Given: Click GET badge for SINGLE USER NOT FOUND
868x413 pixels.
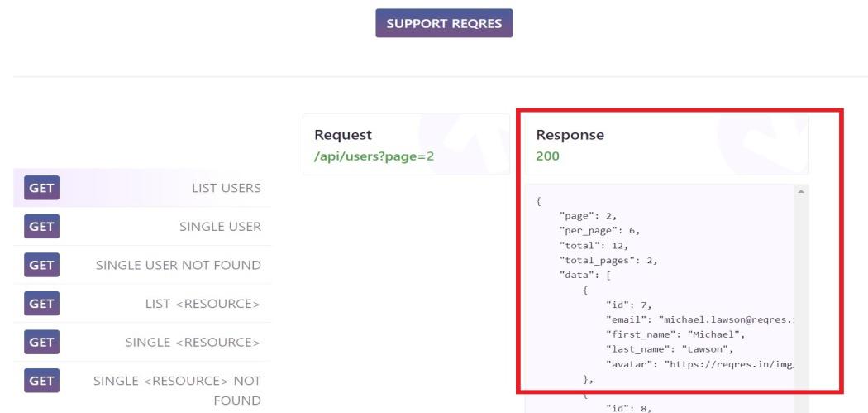Looking at the screenshot, I should 41,266.
